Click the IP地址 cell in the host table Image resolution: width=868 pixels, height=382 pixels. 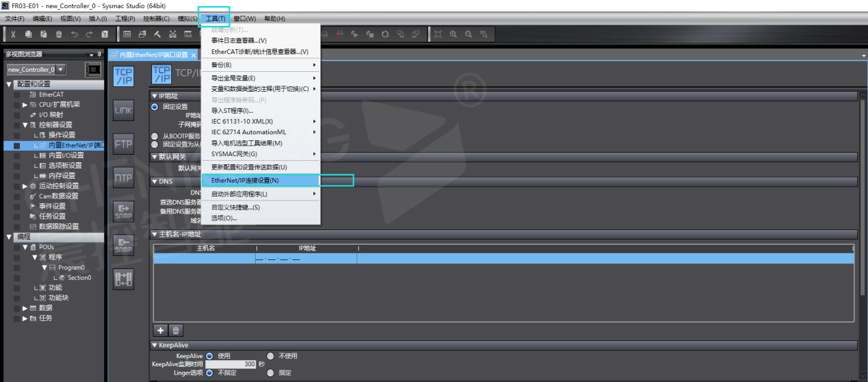(x=306, y=259)
